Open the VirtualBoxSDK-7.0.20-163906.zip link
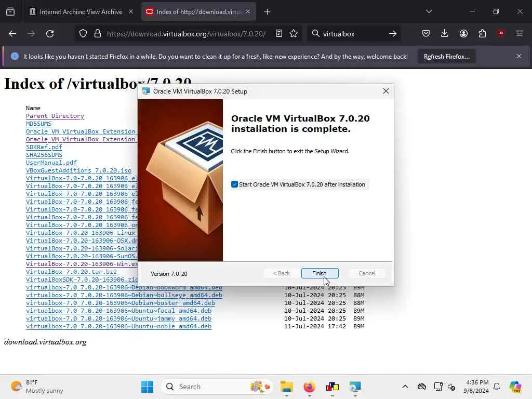Screen dimensions: 532x399 (82, 280)
